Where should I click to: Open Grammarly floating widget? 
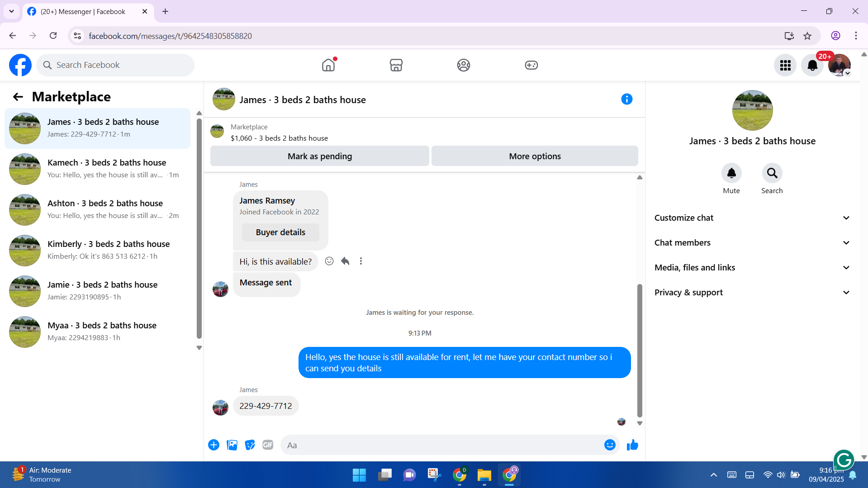[844, 460]
